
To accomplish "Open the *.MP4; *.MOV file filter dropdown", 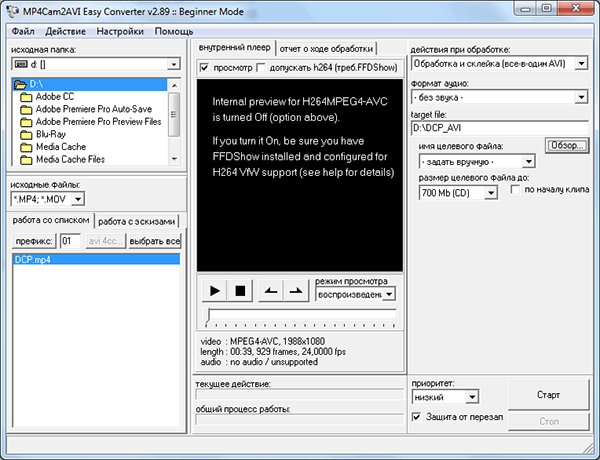I will pos(78,199).
